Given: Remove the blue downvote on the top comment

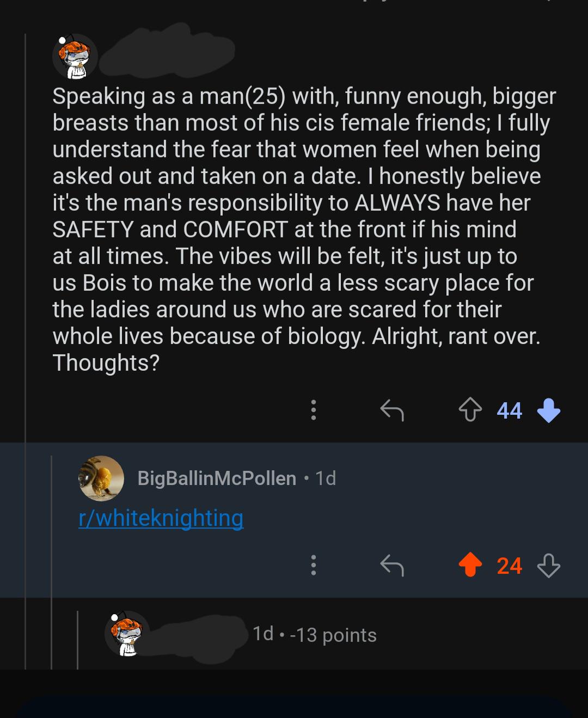Looking at the screenshot, I should click(x=548, y=410).
